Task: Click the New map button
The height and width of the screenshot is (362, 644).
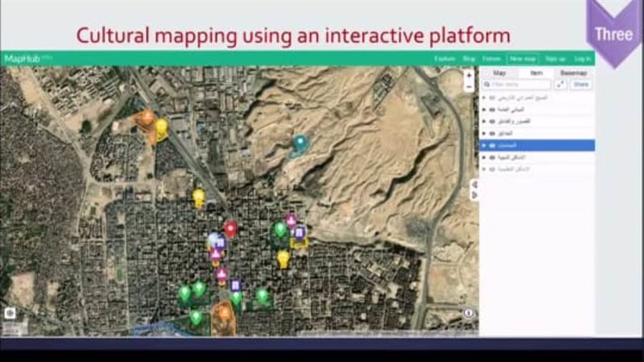Action: [x=522, y=59]
